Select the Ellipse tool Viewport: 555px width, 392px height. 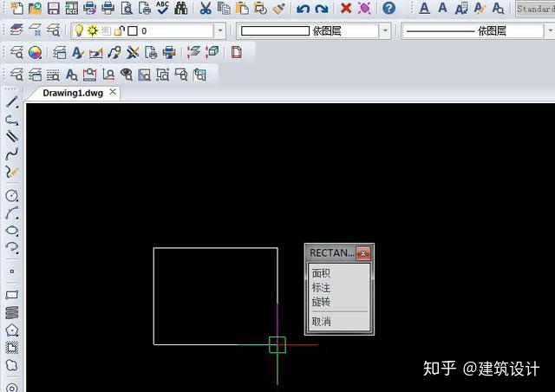12,231
